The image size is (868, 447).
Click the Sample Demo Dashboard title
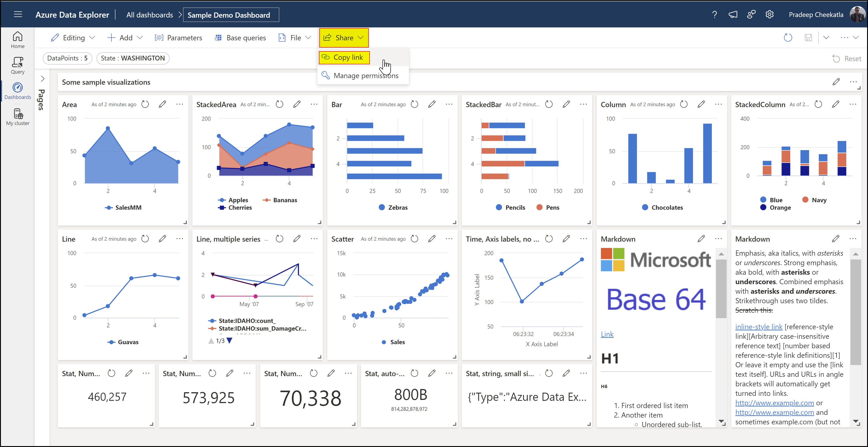(231, 15)
